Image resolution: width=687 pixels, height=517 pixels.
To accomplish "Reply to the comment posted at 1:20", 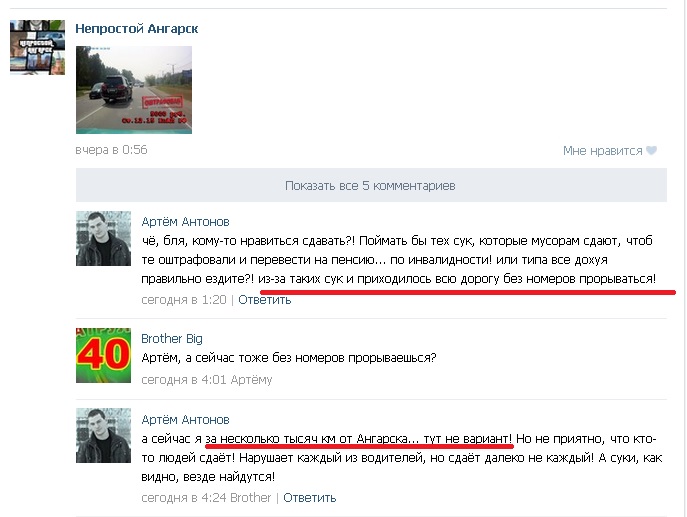I will [x=264, y=300].
